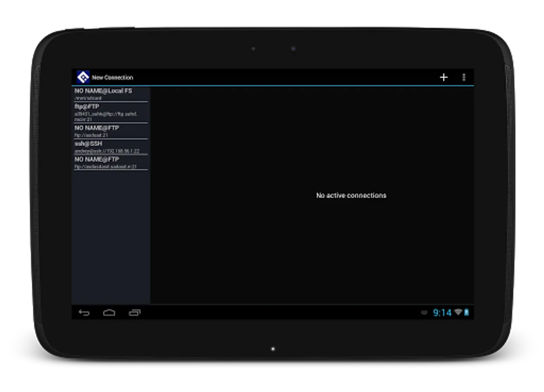Tap the small notification icon beside clock
The width and height of the screenshot is (544, 392).
click(x=424, y=313)
